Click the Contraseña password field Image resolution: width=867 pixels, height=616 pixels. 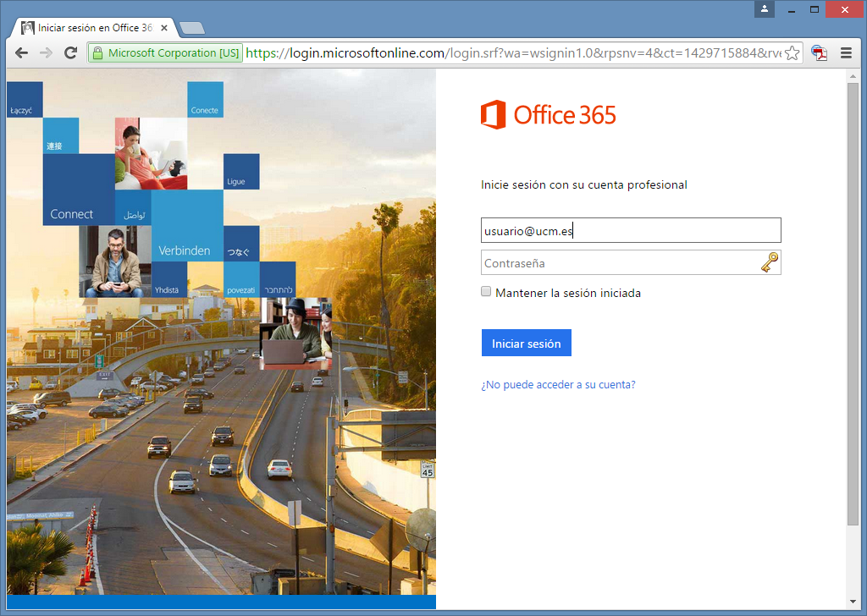coord(618,263)
